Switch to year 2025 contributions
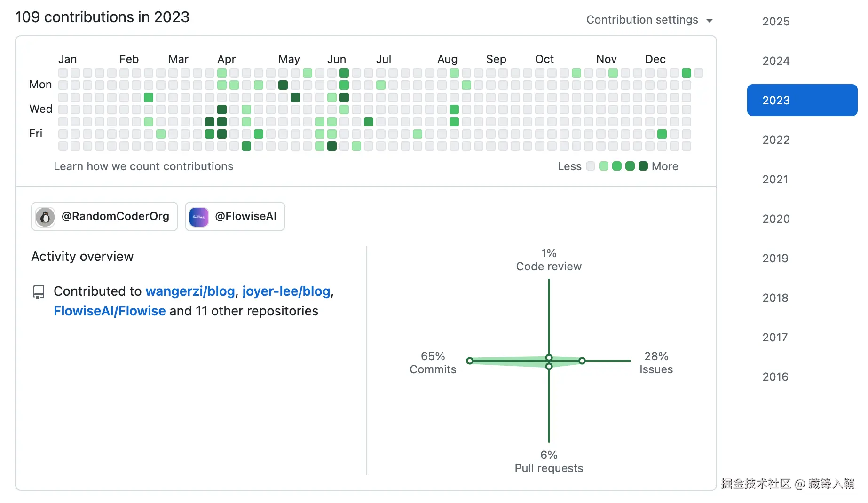 tap(776, 21)
